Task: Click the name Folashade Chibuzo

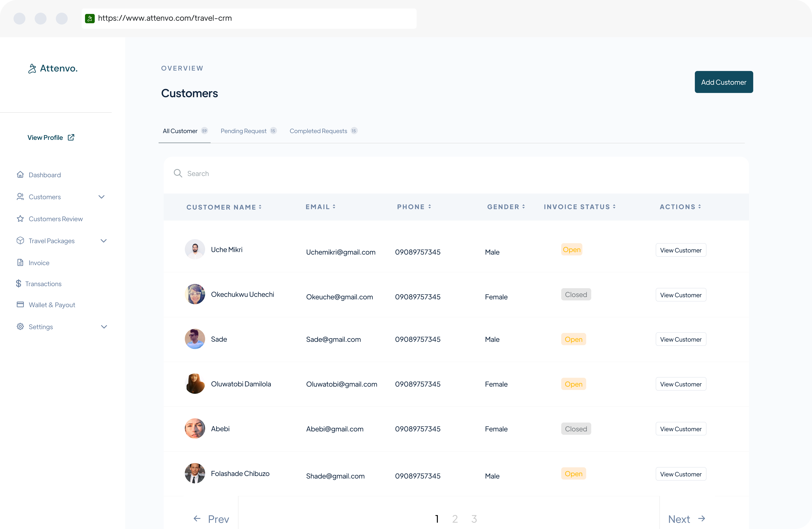Action: coord(240,474)
